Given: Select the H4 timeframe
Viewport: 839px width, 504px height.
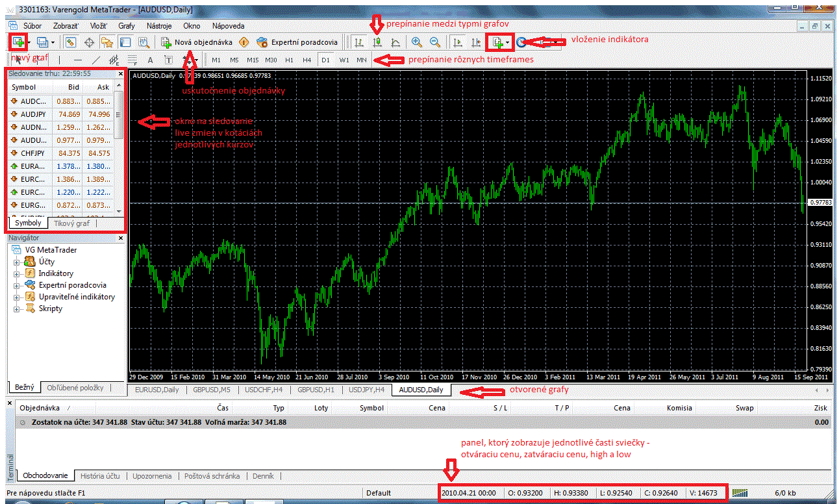Looking at the screenshot, I should (x=307, y=60).
